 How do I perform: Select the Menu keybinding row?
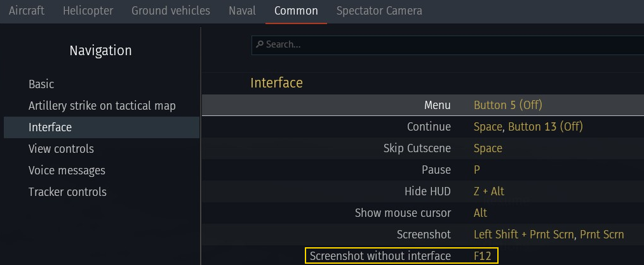pos(422,105)
